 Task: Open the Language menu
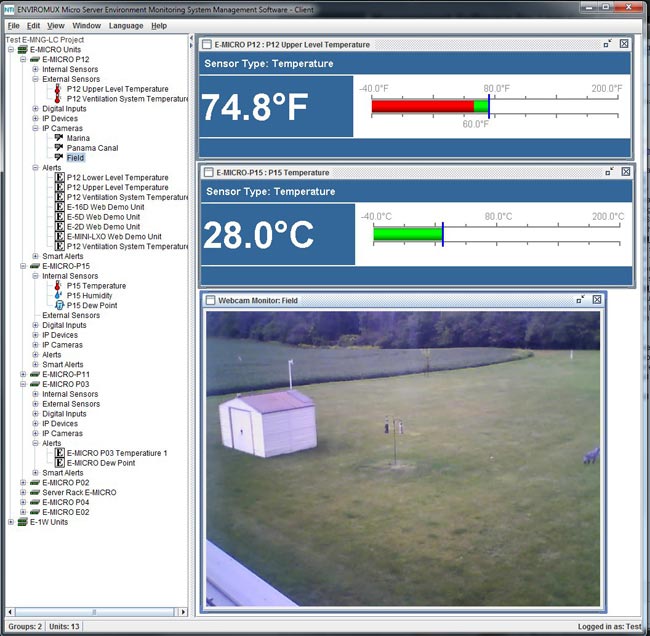point(126,26)
